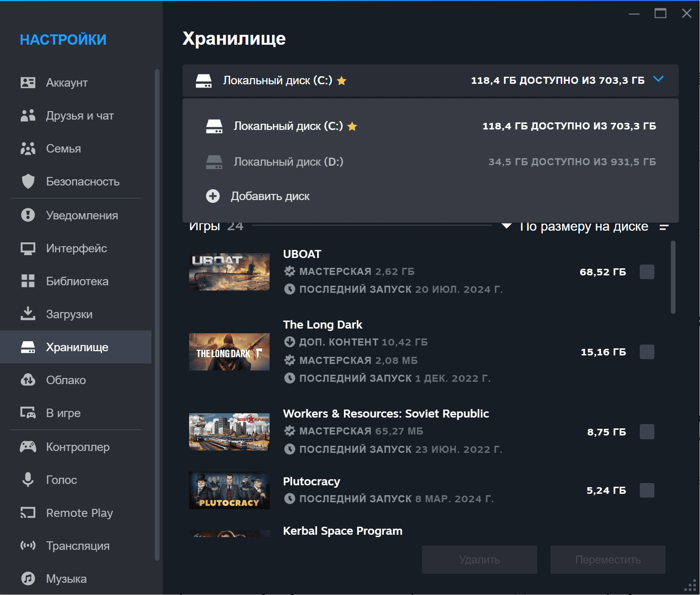Click the workshop gear icon under UBOAT
This screenshot has width=700, height=595.
point(289,271)
